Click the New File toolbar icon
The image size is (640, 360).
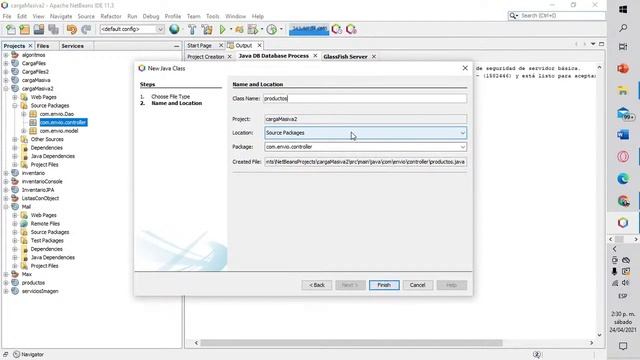click(x=11, y=29)
